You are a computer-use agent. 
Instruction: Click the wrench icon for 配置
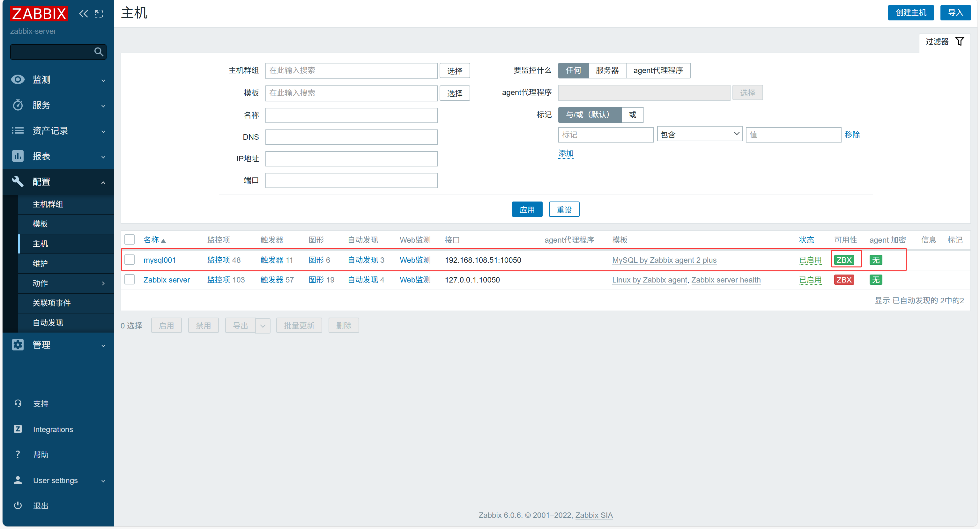click(18, 181)
